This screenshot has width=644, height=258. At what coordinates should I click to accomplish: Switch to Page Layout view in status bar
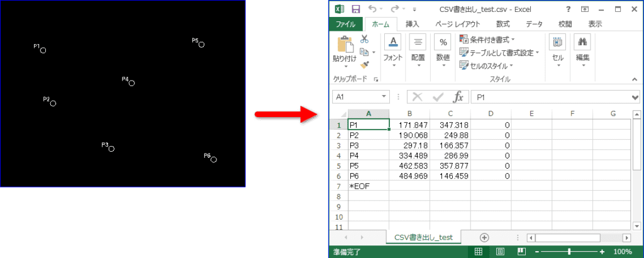click(x=500, y=251)
